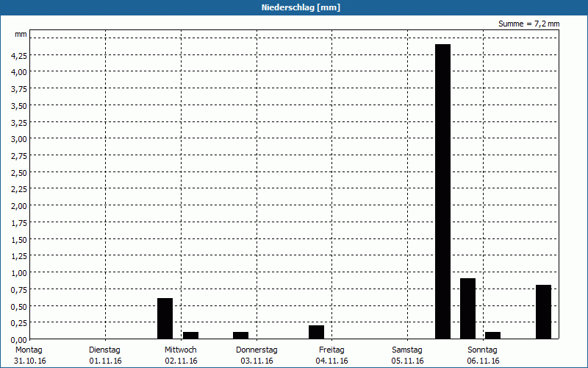Click the 'Mittwoch' day label
The height and width of the screenshot is (368, 588).
click(180, 350)
